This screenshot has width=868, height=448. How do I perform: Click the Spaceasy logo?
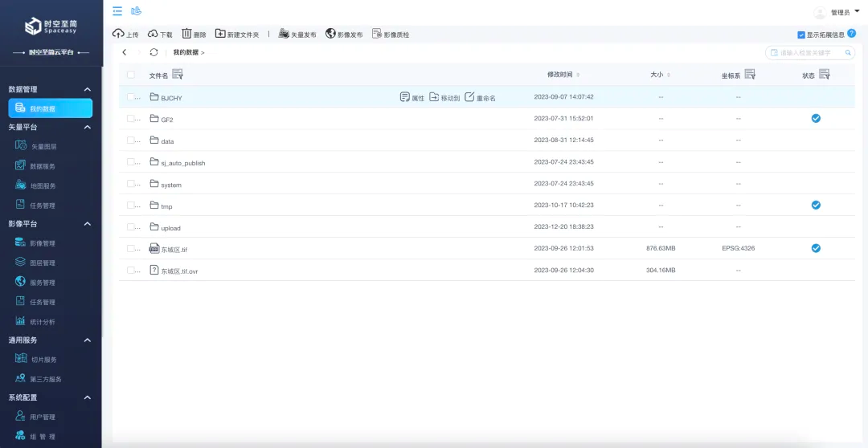pos(51,26)
